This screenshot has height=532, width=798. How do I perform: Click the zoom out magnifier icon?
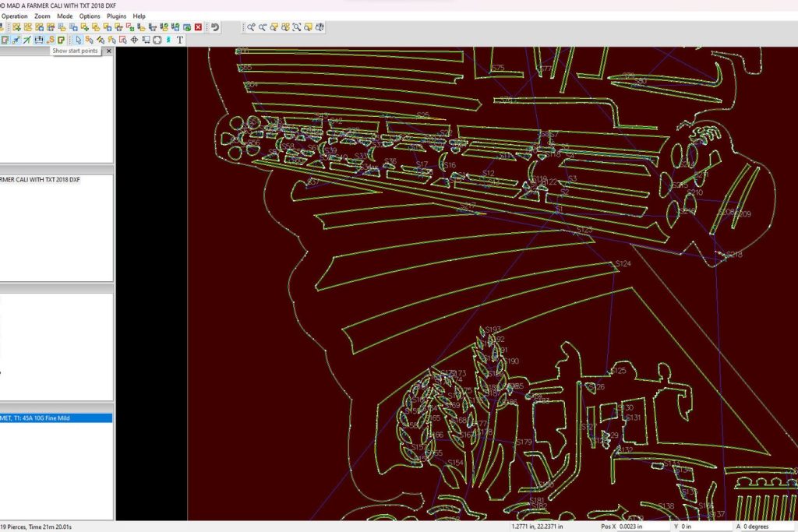click(x=263, y=27)
